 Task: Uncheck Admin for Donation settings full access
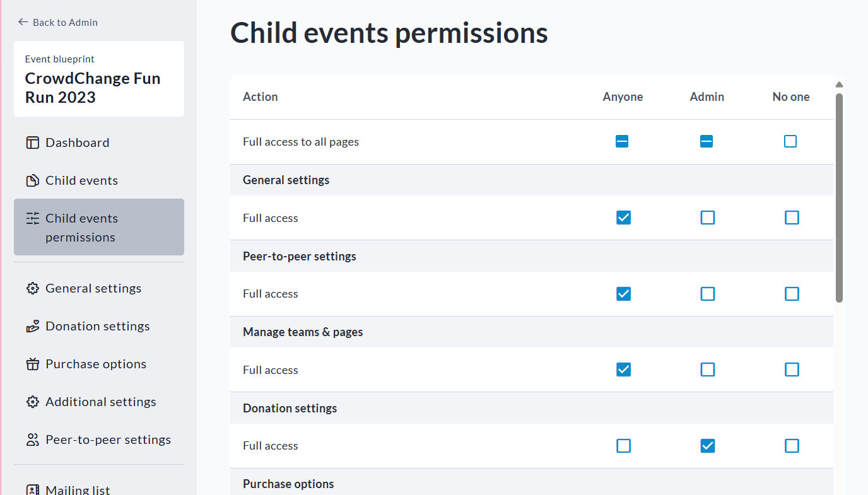(708, 446)
